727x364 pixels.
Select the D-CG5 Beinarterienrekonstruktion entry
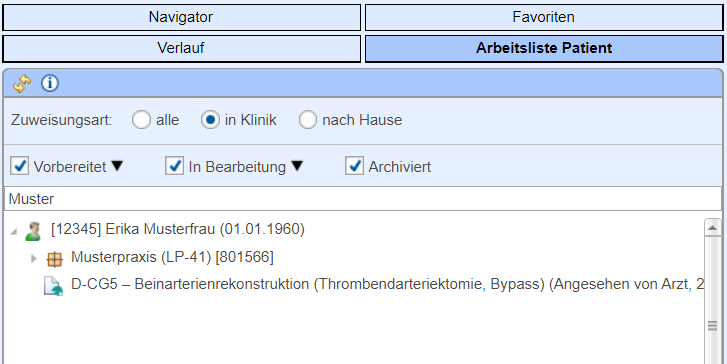tap(387, 284)
